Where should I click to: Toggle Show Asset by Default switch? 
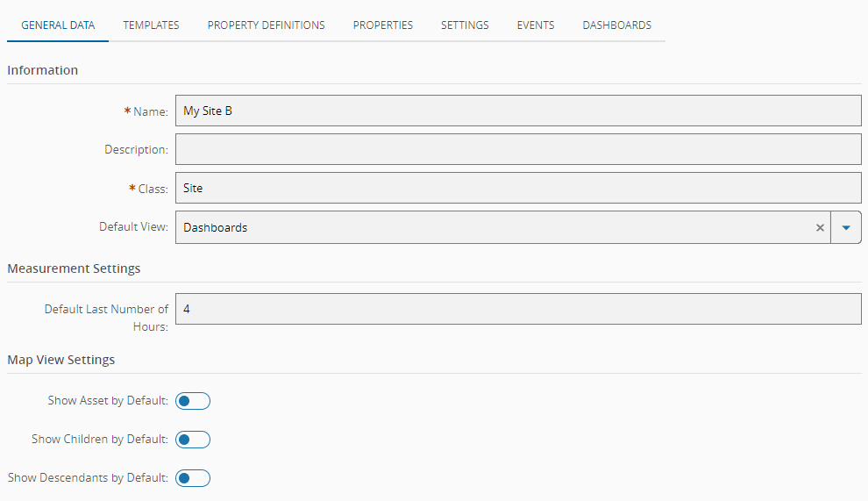193,401
